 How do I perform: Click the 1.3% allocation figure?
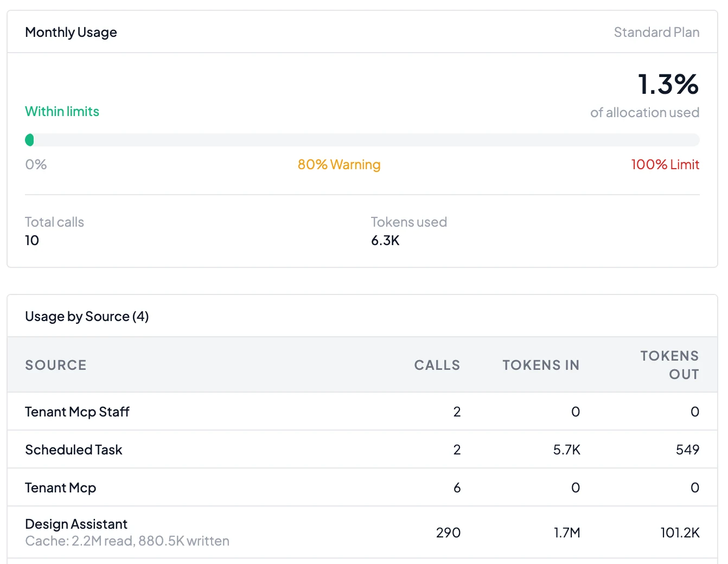(x=668, y=84)
